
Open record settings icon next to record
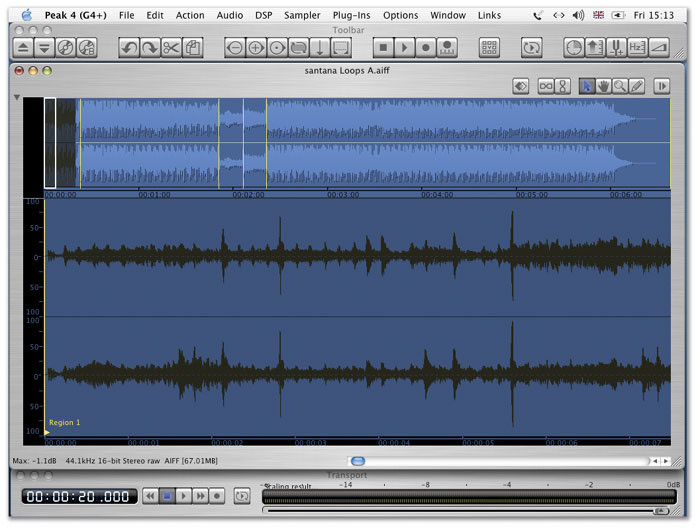447,48
